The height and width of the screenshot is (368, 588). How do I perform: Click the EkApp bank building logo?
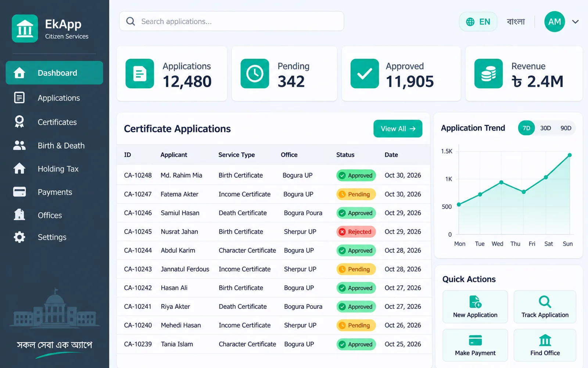tap(25, 28)
